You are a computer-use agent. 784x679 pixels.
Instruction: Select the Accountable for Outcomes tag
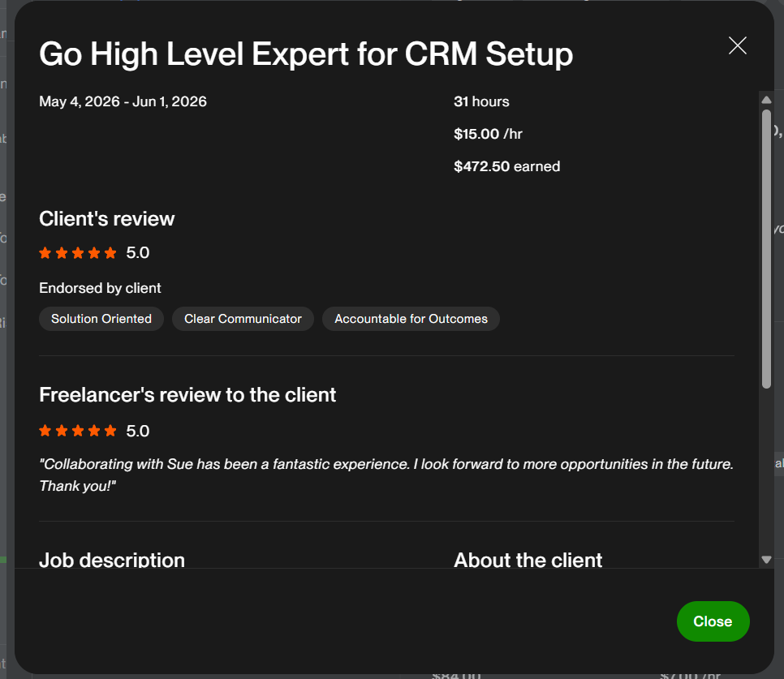(x=411, y=319)
